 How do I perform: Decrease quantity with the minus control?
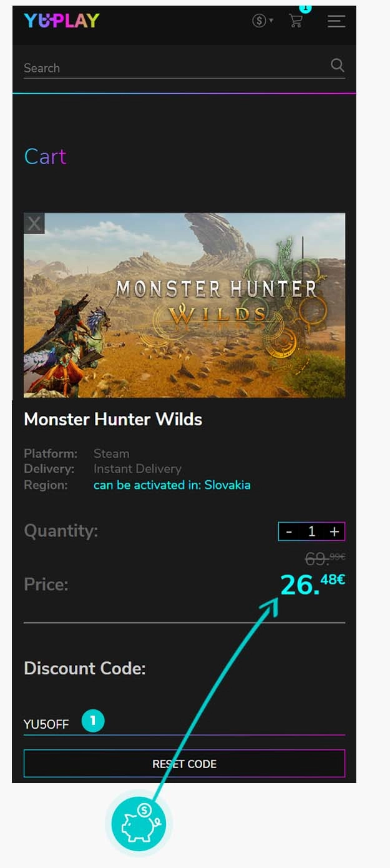pyautogui.click(x=290, y=531)
